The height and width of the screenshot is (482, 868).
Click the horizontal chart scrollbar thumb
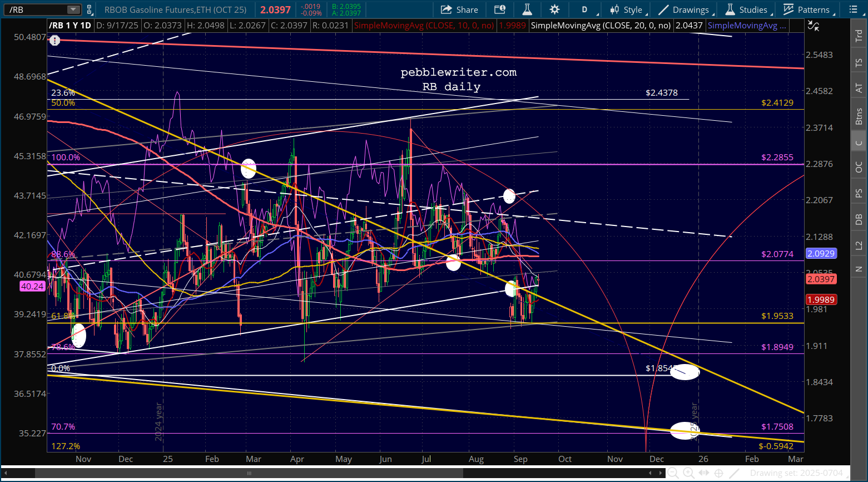click(249, 473)
